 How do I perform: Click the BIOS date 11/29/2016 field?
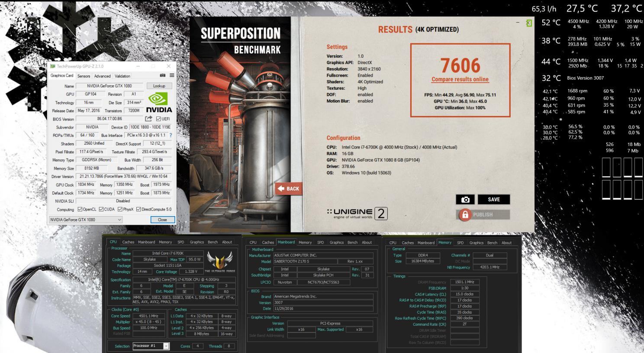pyautogui.click(x=323, y=309)
